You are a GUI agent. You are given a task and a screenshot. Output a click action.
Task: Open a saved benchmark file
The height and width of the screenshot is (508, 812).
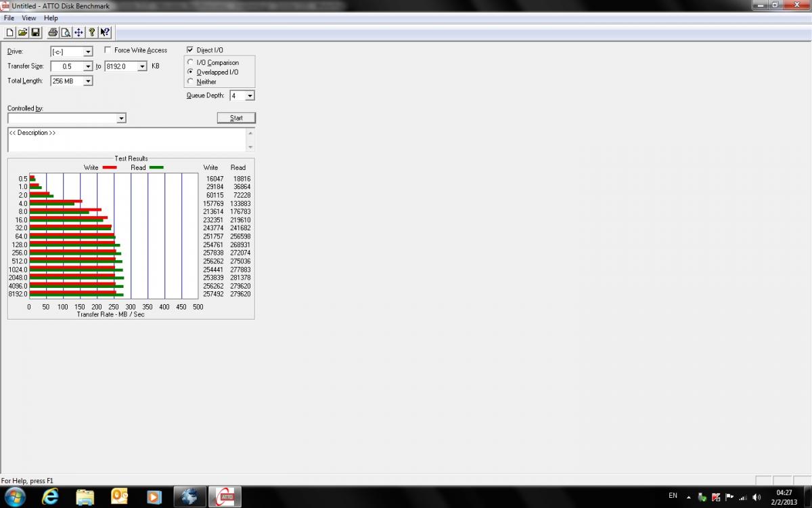[22, 33]
